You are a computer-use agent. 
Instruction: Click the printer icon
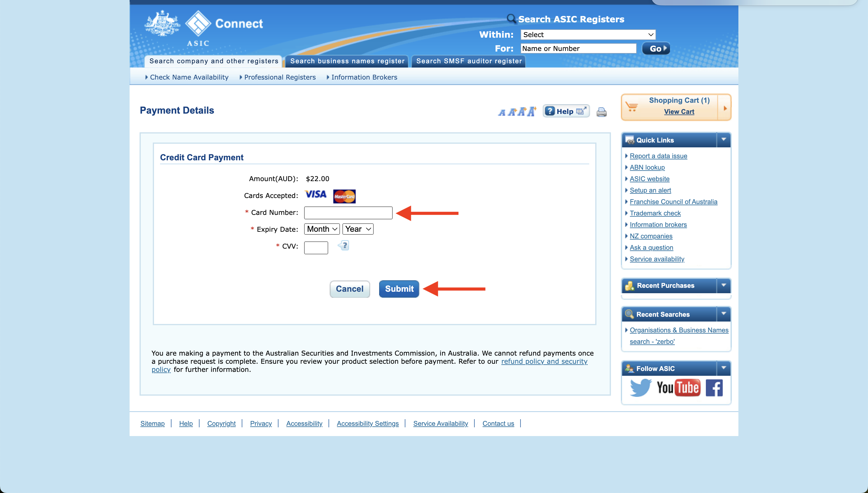[x=601, y=112]
